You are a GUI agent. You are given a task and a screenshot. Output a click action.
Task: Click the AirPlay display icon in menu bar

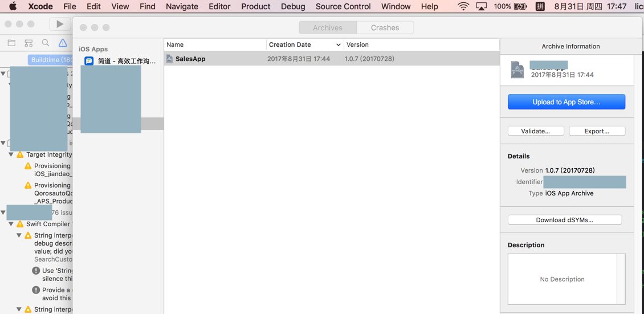tap(482, 6)
